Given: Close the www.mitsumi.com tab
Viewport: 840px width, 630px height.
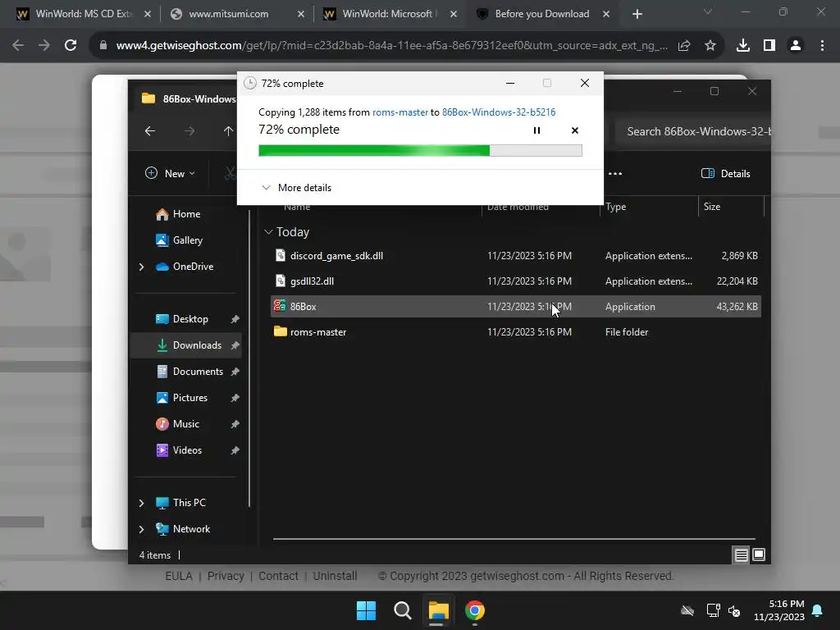Looking at the screenshot, I should click(x=301, y=15).
